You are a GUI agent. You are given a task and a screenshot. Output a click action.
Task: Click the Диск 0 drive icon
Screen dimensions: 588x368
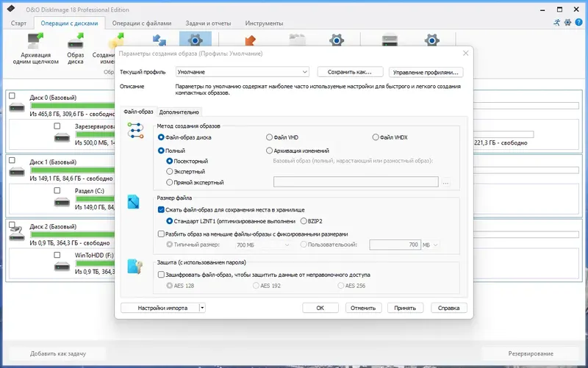[x=17, y=108]
